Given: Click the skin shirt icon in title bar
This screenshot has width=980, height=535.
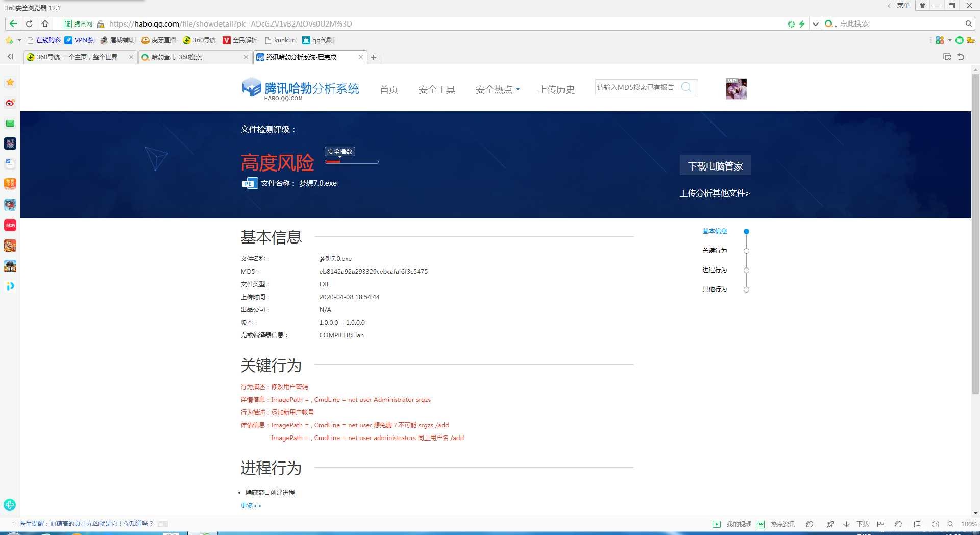Looking at the screenshot, I should (922, 6).
